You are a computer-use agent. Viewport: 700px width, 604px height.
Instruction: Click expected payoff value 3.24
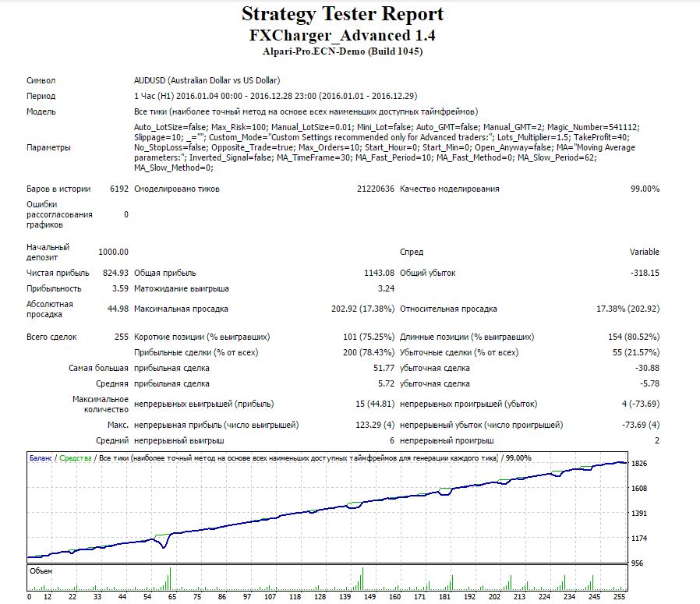[x=386, y=288]
